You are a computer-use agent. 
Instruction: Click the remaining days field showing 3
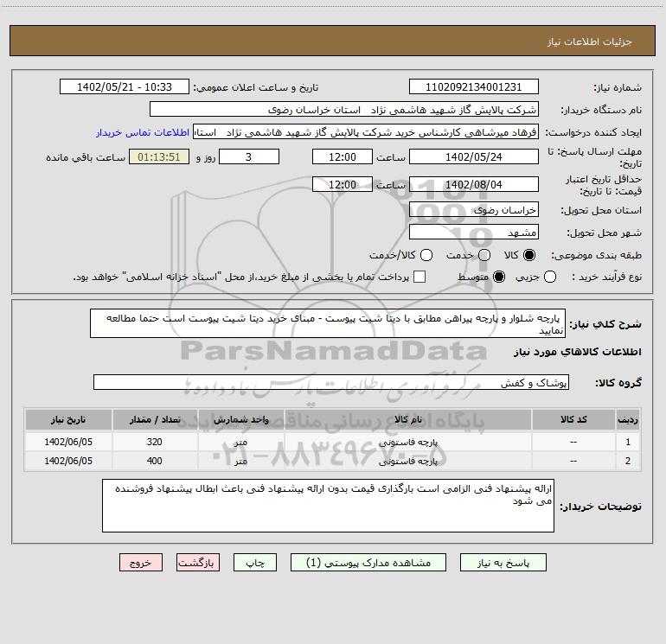pyautogui.click(x=249, y=156)
